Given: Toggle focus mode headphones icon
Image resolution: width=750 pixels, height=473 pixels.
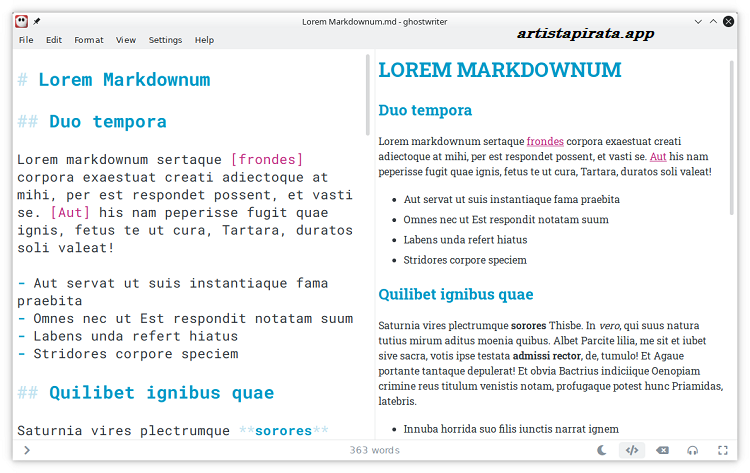Looking at the screenshot, I should point(693,450).
